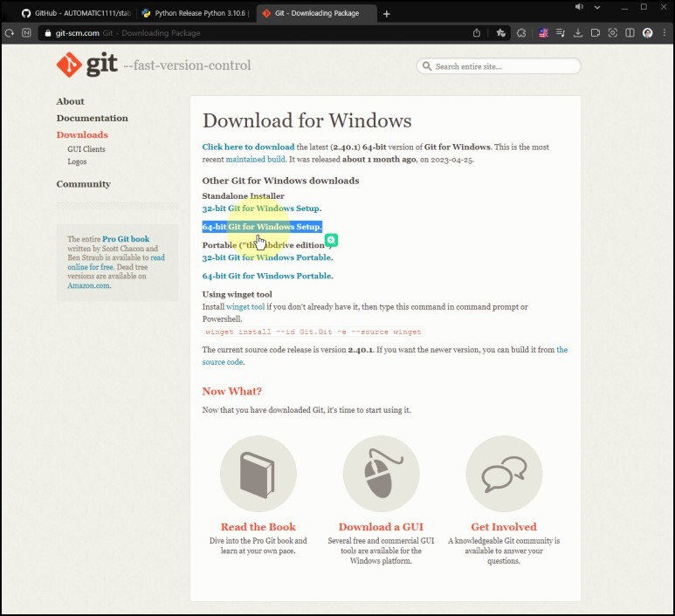Screen dimensions: 675x616
Task: Click the winget install command text
Action: tap(313, 332)
